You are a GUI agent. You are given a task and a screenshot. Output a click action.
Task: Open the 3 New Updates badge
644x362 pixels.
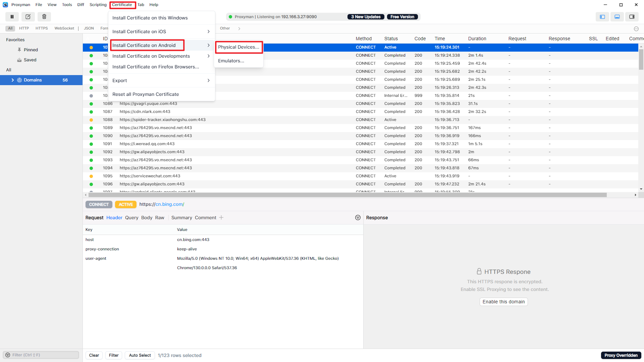(366, 17)
